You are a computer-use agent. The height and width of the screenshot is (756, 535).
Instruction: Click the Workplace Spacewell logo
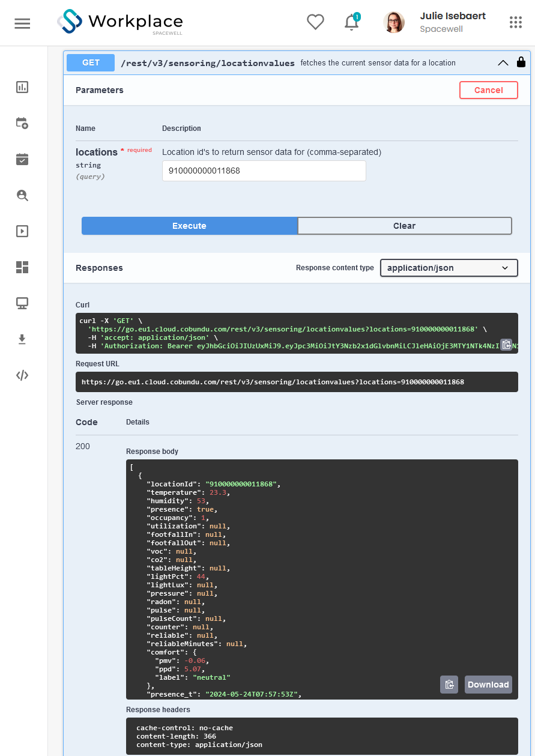[120, 22]
